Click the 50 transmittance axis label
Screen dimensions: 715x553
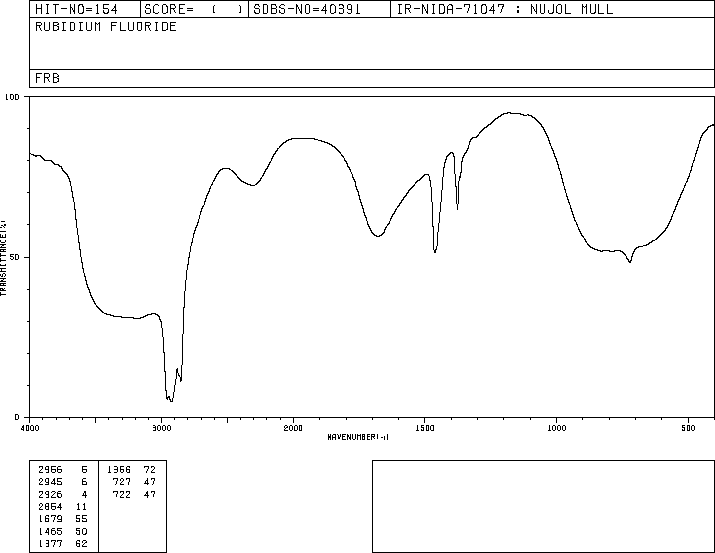pyautogui.click(x=16, y=257)
